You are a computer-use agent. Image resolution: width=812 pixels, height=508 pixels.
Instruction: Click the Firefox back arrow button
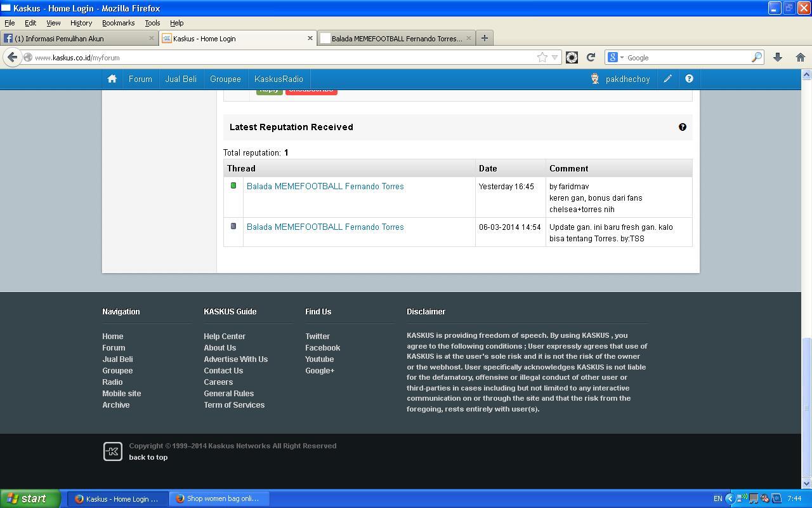[12, 57]
